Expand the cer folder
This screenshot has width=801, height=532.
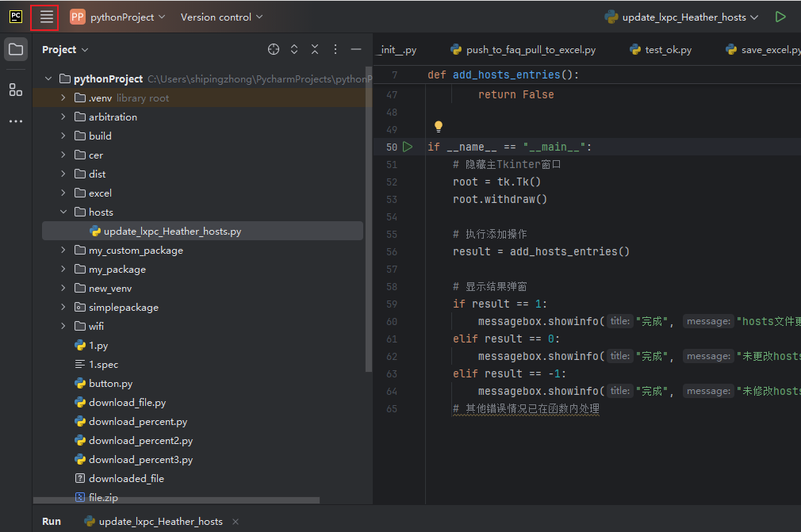tap(63, 155)
